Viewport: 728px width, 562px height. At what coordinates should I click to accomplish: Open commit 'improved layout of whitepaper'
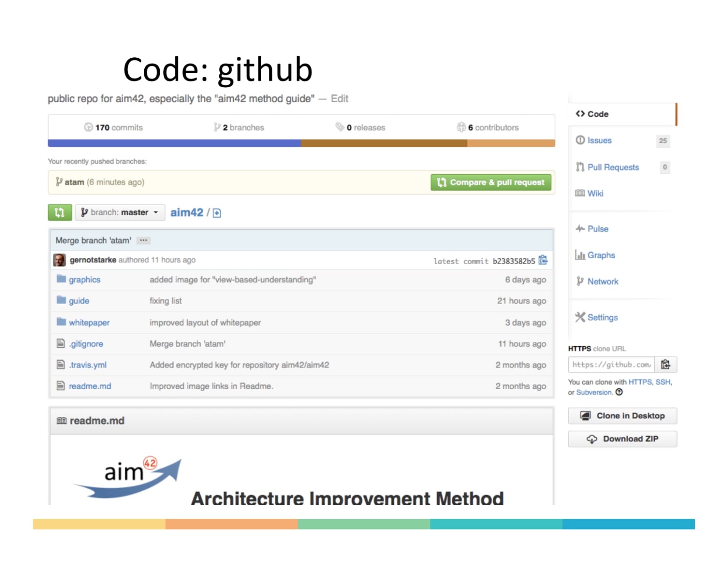coord(205,322)
